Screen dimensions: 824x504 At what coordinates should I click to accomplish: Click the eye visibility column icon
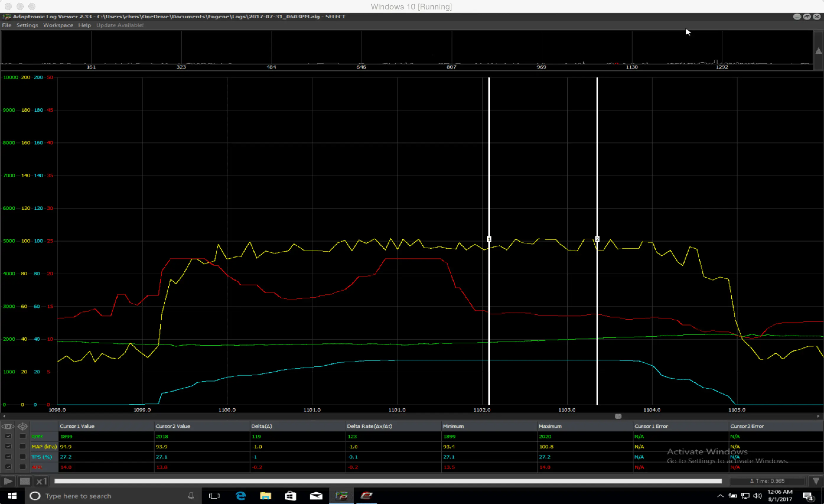pyautogui.click(x=8, y=426)
